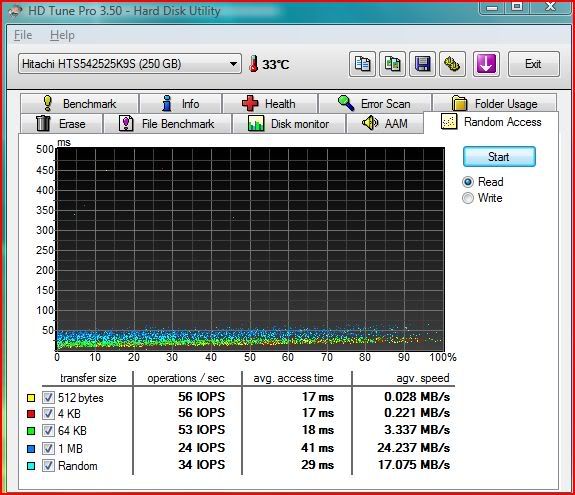Open the Health tab
The height and width of the screenshot is (495, 575).
270,104
